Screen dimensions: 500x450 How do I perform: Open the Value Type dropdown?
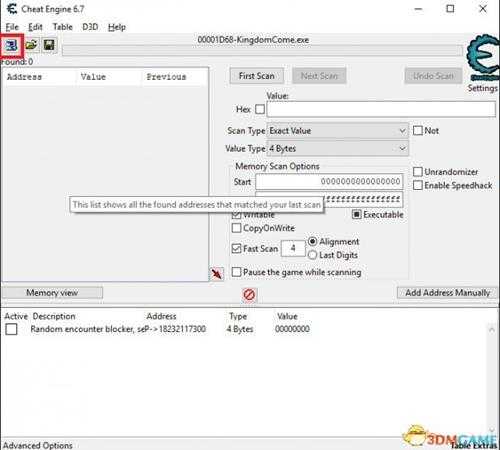(338, 148)
